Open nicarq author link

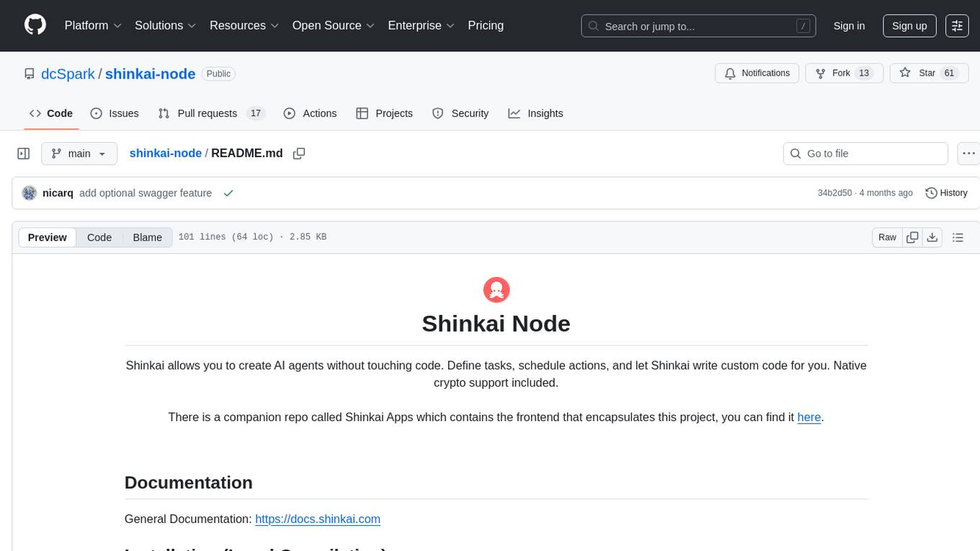[x=58, y=193]
